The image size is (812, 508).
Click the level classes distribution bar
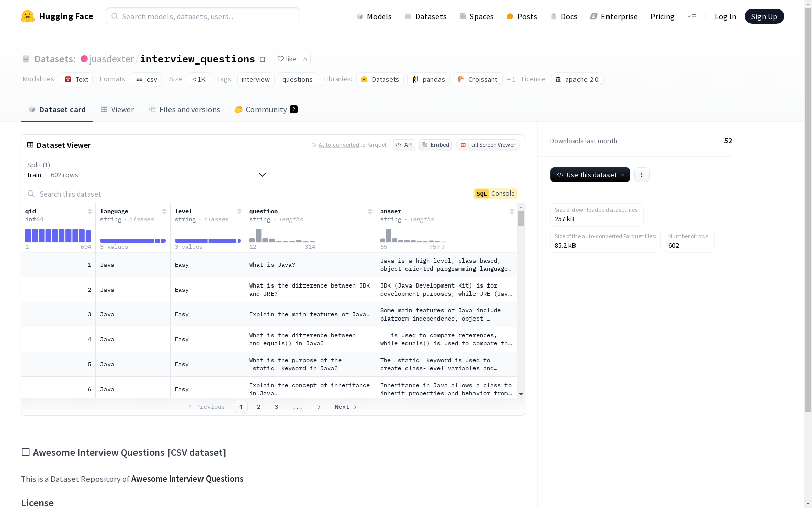tap(208, 241)
